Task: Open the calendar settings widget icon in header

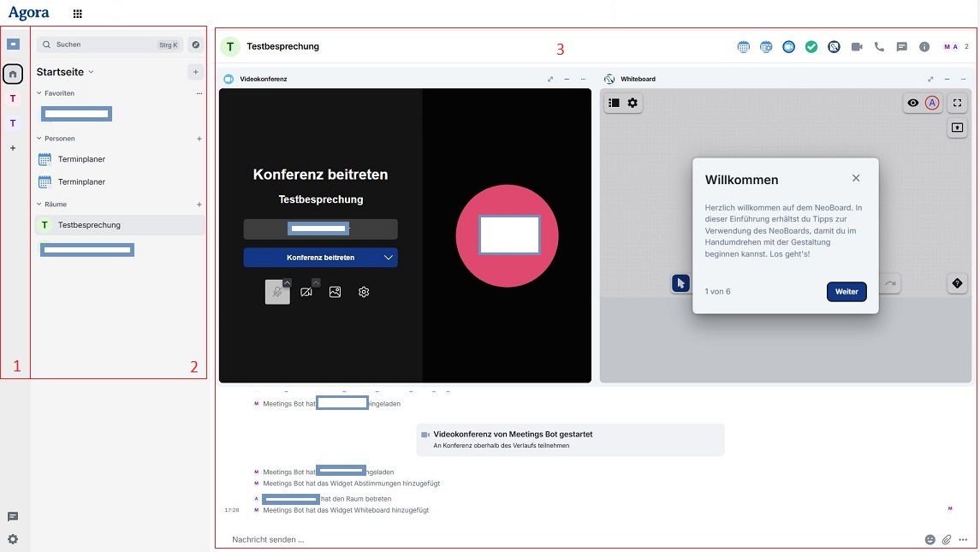Action: coord(766,47)
